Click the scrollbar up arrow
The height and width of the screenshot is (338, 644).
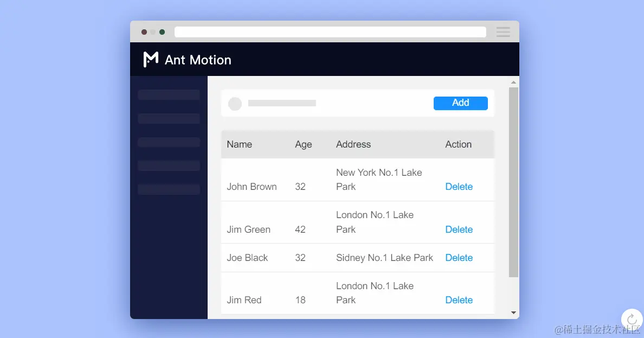[513, 82]
